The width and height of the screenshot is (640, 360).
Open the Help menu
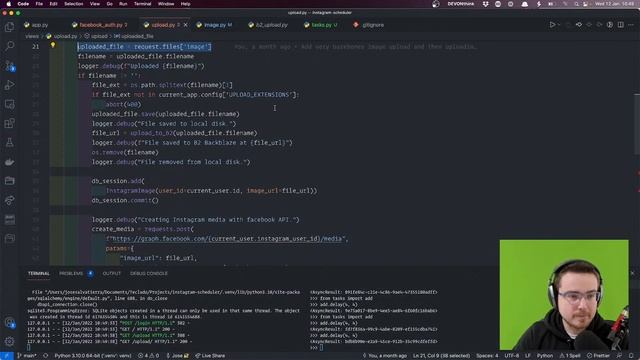point(185,4)
